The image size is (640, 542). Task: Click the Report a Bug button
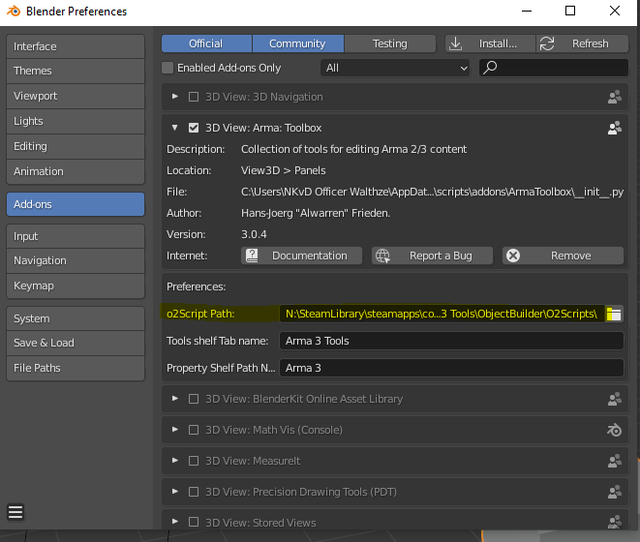pos(432,256)
